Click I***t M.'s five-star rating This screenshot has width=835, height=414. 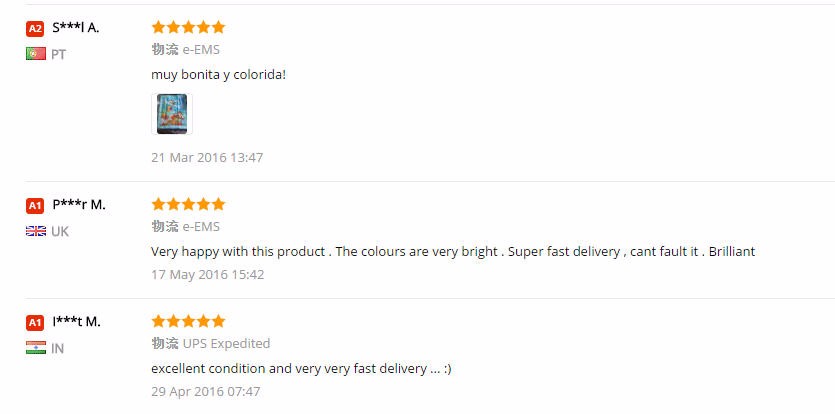point(188,321)
